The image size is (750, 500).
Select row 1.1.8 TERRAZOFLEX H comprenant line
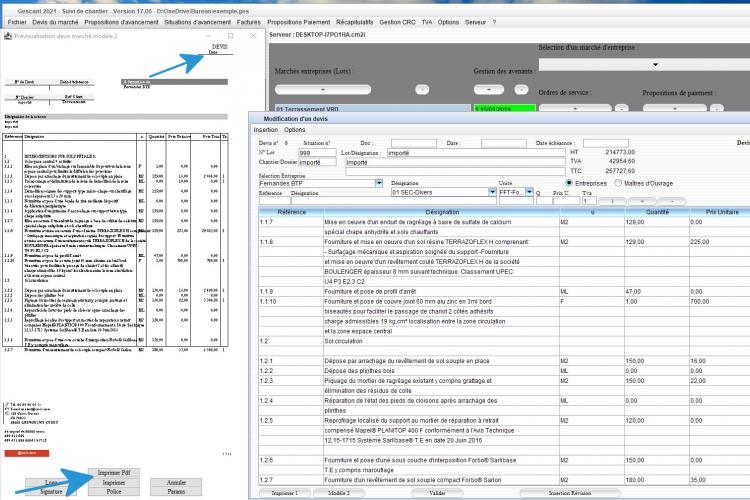pyautogui.click(x=504, y=242)
